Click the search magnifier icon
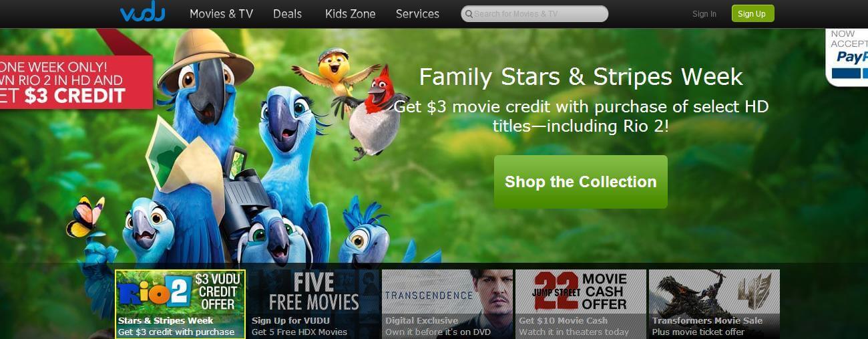The height and width of the screenshot is (339, 868). click(x=469, y=14)
